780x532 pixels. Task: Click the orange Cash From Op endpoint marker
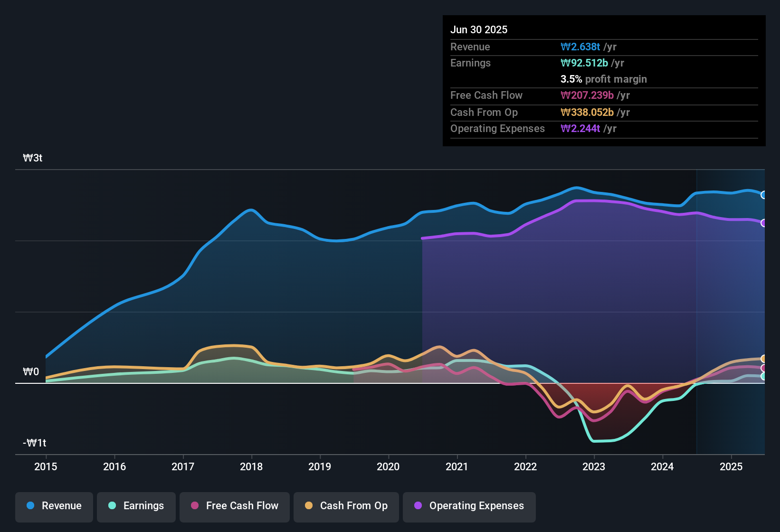tap(764, 359)
